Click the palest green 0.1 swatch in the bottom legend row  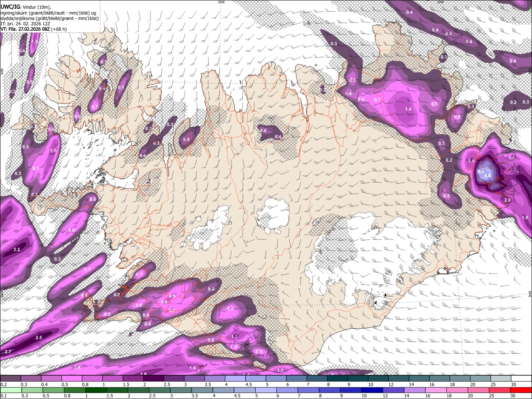click(10, 390)
